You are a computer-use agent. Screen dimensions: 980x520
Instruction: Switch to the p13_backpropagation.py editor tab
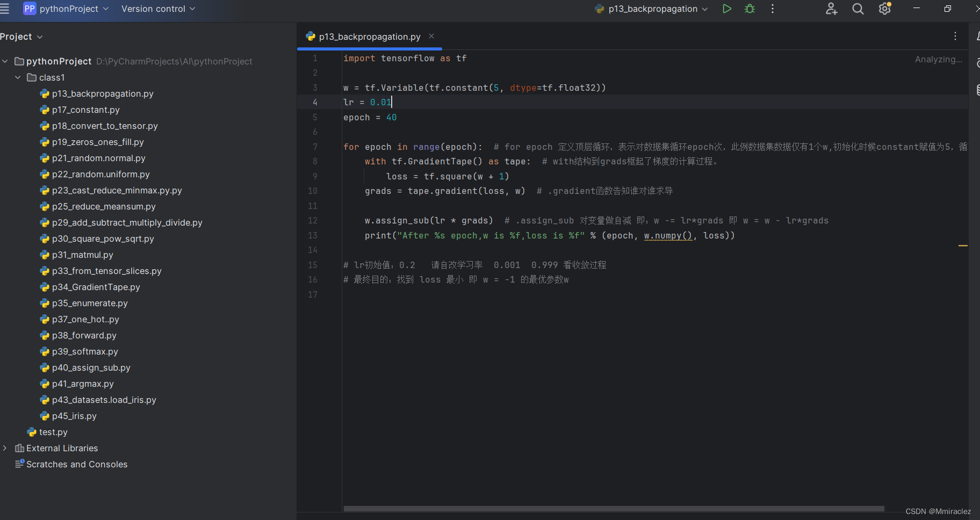369,37
